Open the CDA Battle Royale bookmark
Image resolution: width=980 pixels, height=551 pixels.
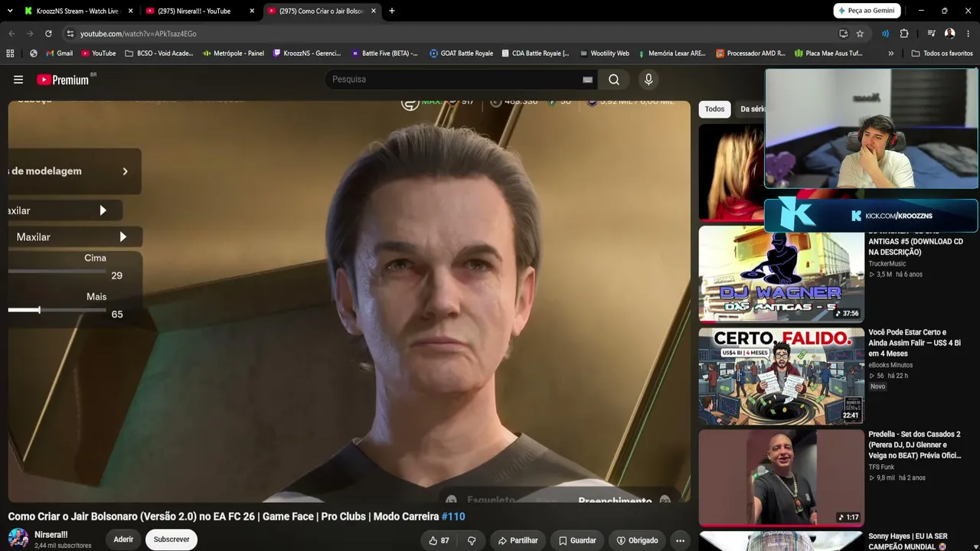coord(535,54)
